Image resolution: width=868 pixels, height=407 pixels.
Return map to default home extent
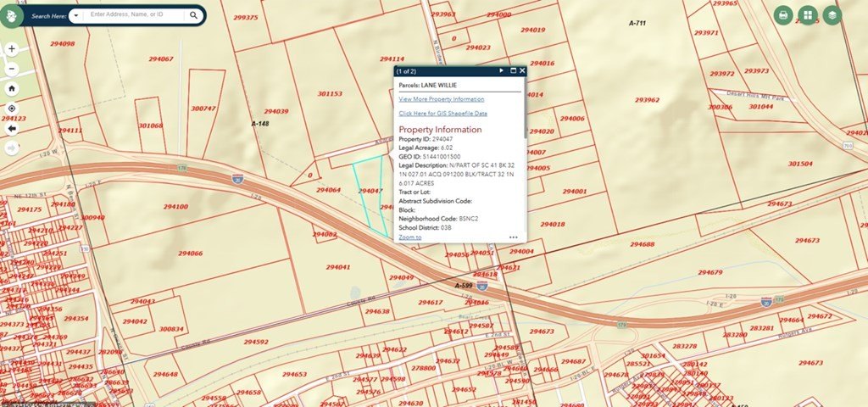click(12, 88)
